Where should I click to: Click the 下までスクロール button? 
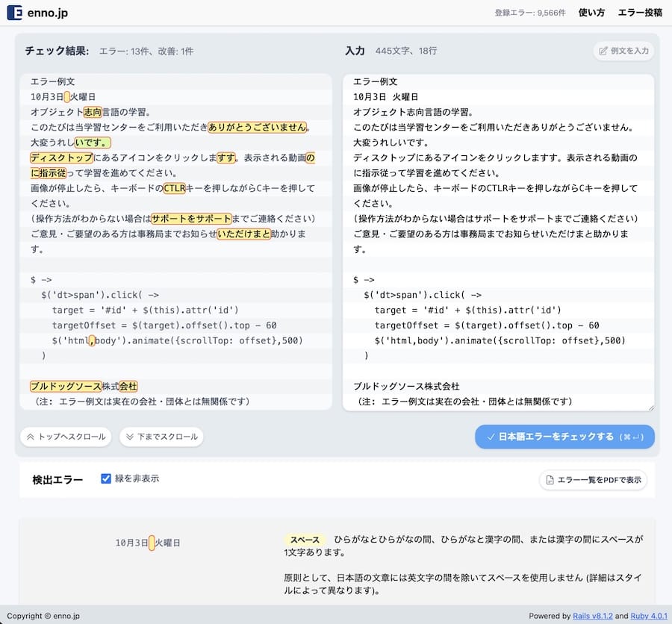click(161, 437)
